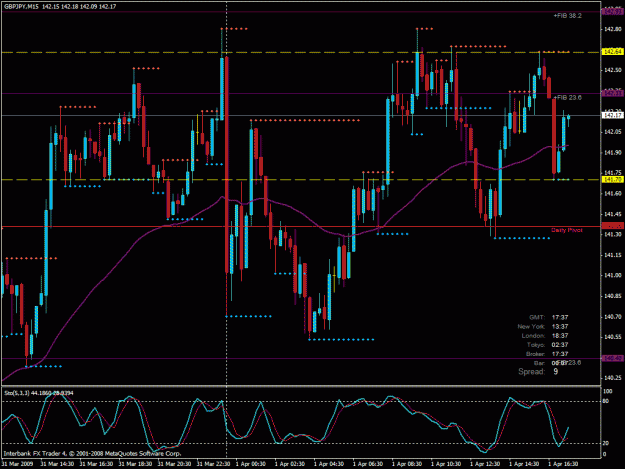The width and height of the screenshot is (625, 469).
Task: Click the 140.25 price scale label
Action: 613,378
